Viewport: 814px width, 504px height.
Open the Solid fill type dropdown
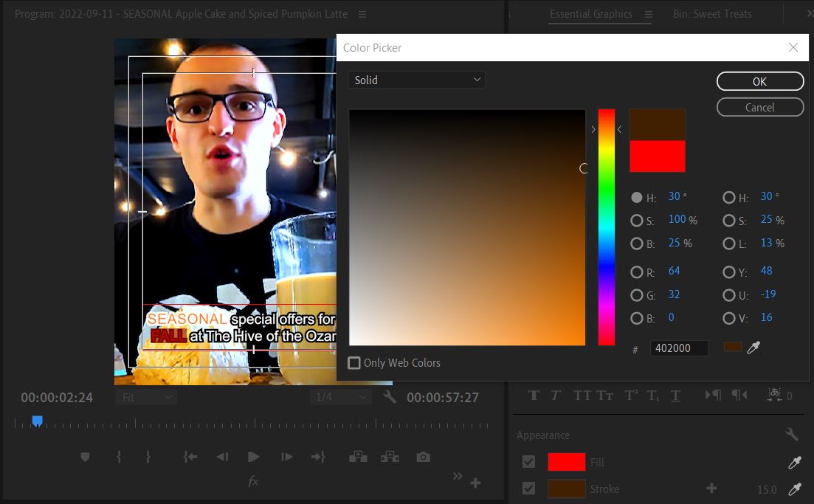tap(416, 80)
